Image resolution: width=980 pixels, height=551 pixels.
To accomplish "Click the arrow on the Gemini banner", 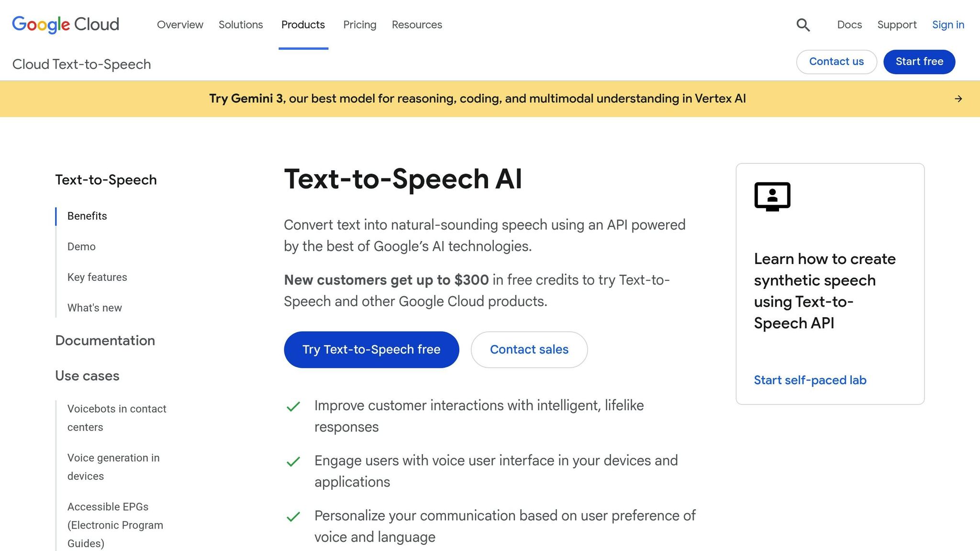I will pyautogui.click(x=958, y=99).
